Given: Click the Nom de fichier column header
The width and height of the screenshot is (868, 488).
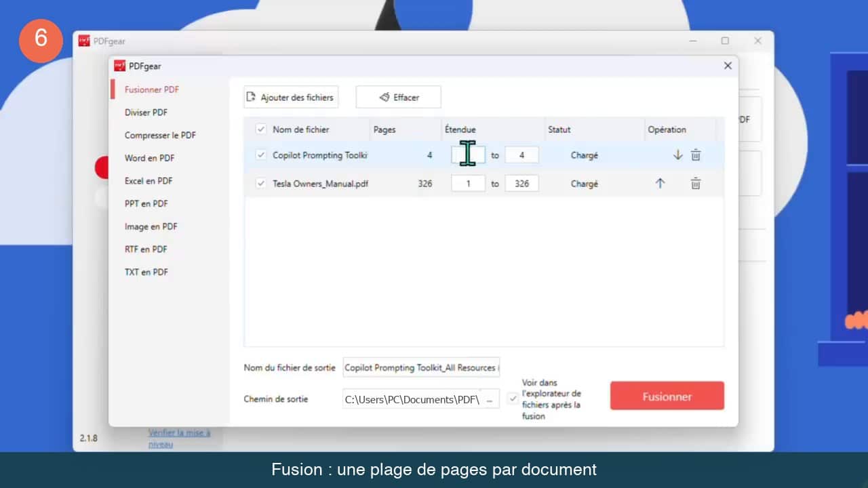Looking at the screenshot, I should tap(301, 129).
